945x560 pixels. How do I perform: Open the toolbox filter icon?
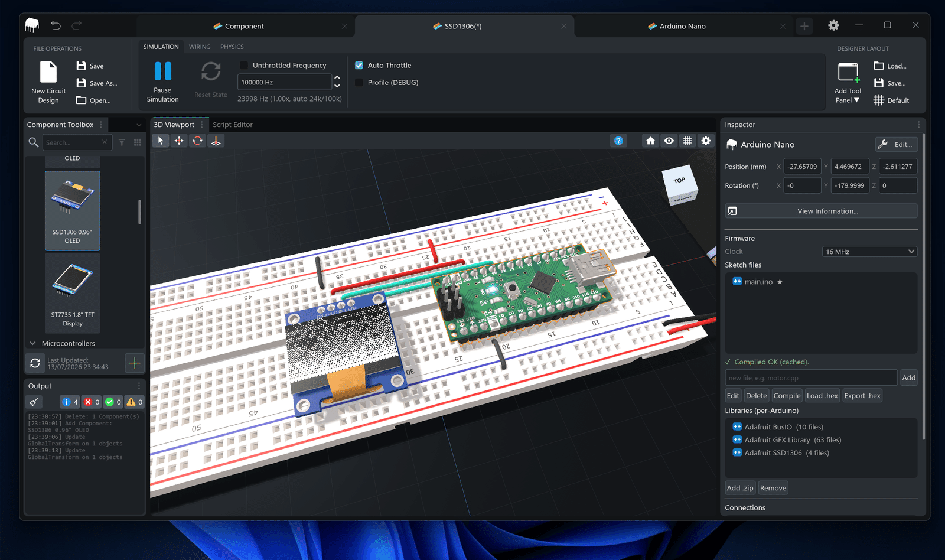[x=122, y=142]
